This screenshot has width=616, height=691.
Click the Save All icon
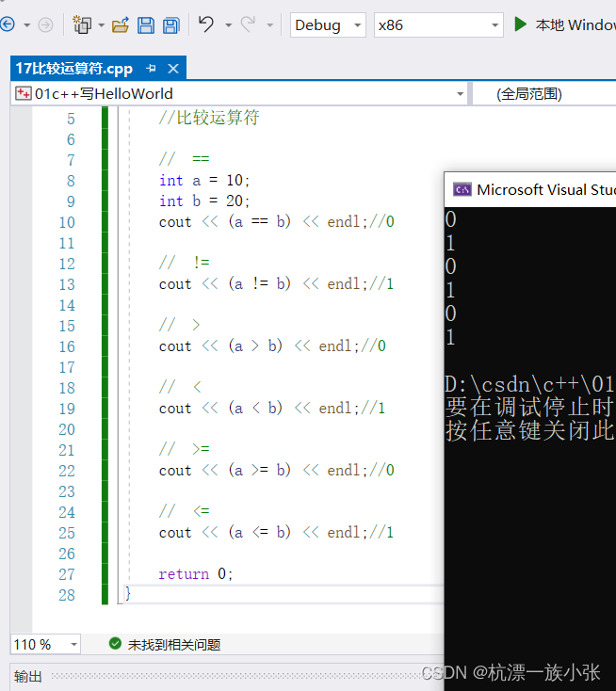171,25
